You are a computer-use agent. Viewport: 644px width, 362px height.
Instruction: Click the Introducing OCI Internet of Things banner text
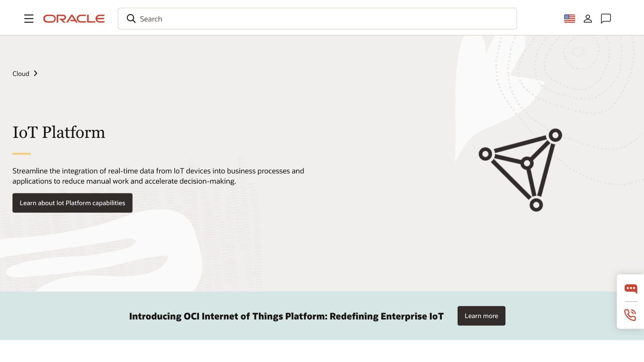(286, 316)
